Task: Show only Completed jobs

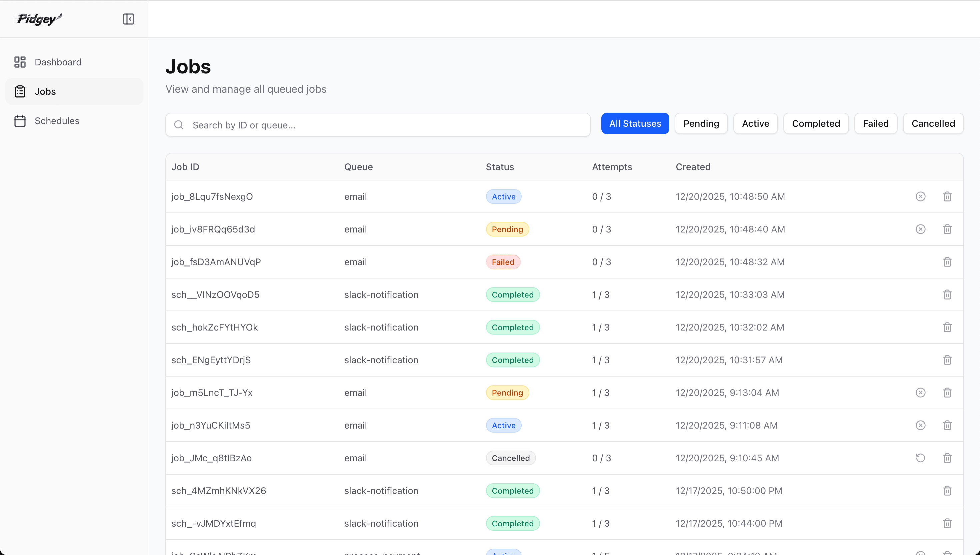Action: point(815,123)
